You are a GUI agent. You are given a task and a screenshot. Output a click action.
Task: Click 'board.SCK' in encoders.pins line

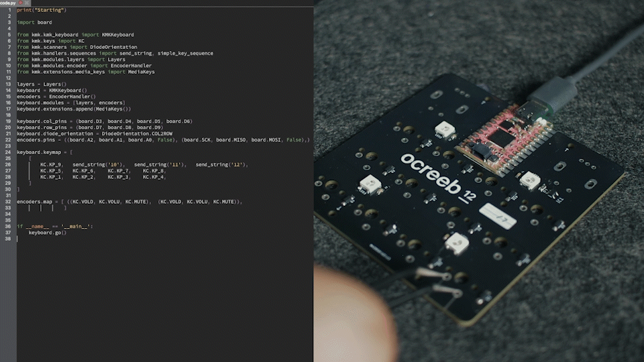(x=197, y=140)
